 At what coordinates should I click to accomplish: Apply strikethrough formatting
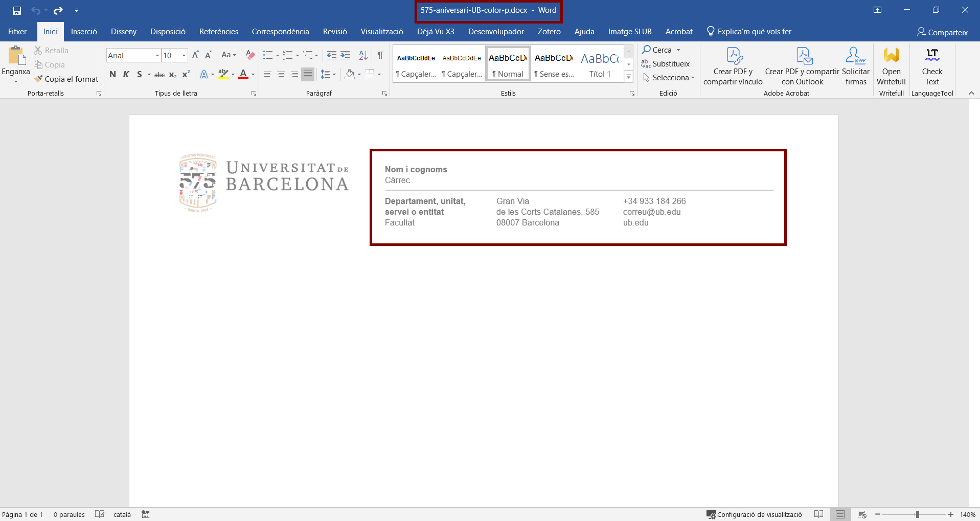[159, 75]
